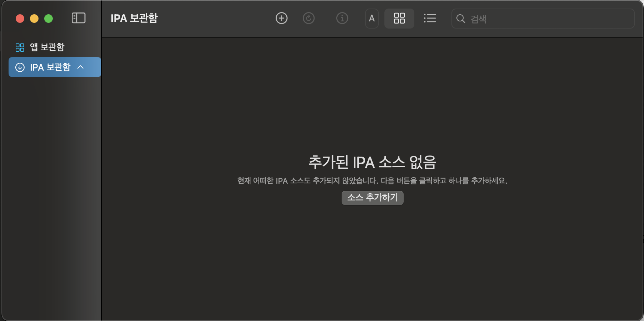Close the window with red button

pyautogui.click(x=20, y=19)
